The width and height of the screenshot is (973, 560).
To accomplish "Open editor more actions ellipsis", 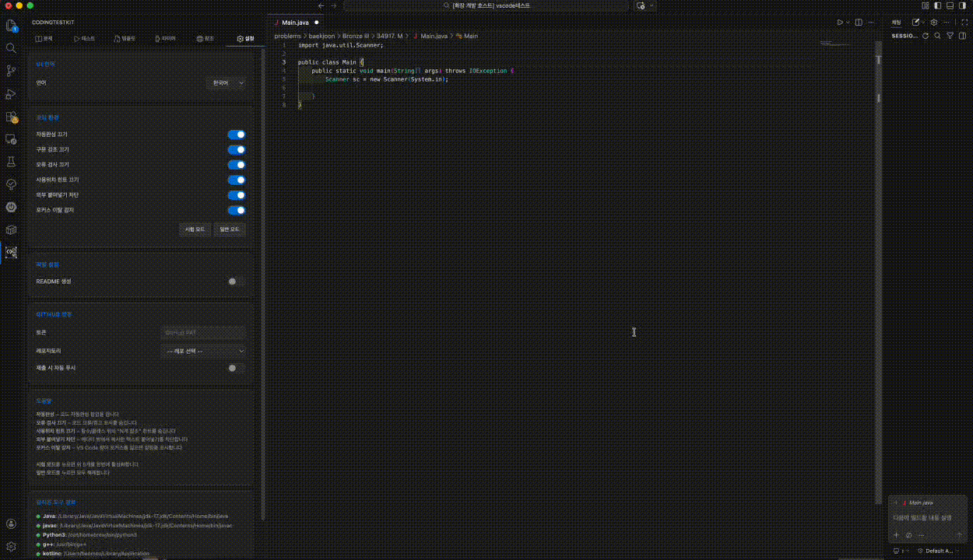I will (871, 23).
